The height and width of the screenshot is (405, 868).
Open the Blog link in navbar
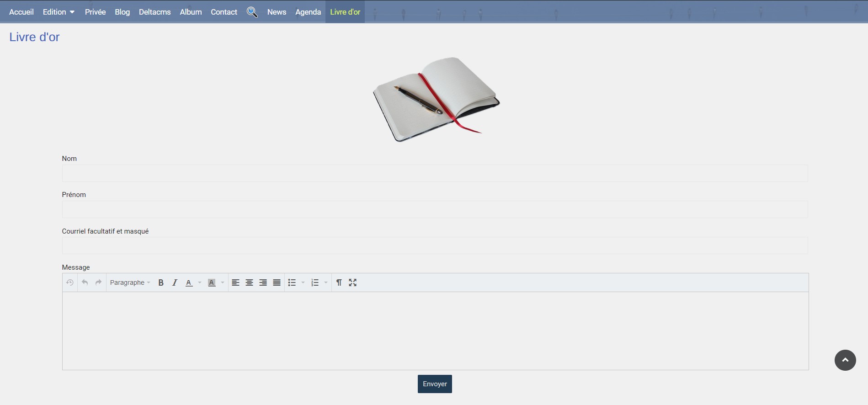[122, 12]
